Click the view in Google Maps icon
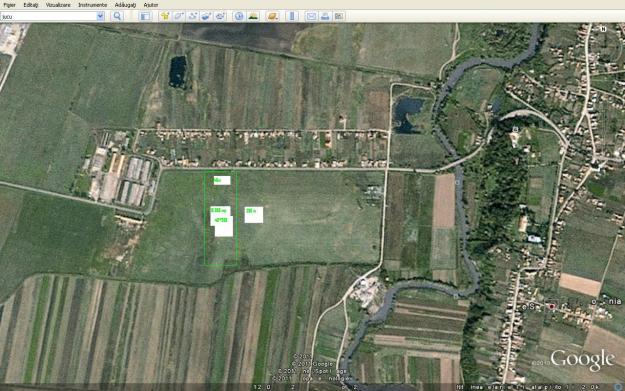This screenshot has width=625, height=391. pyautogui.click(x=339, y=16)
